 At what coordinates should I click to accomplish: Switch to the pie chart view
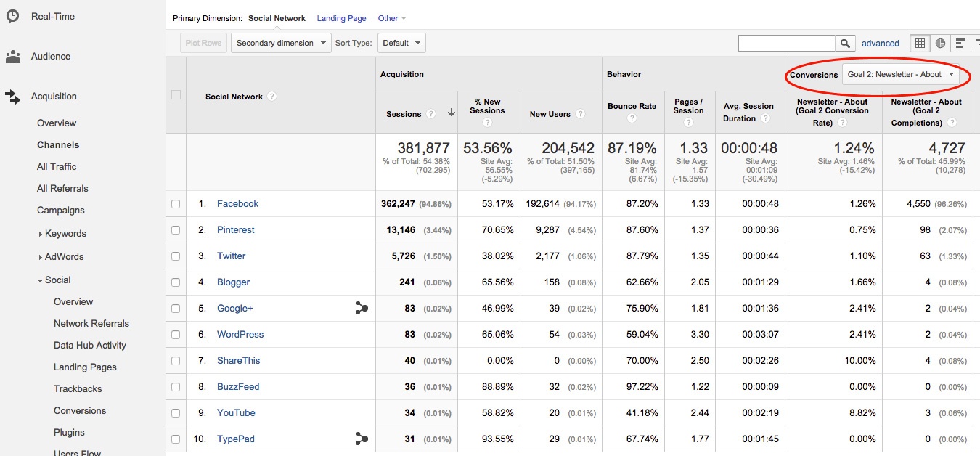(941, 44)
